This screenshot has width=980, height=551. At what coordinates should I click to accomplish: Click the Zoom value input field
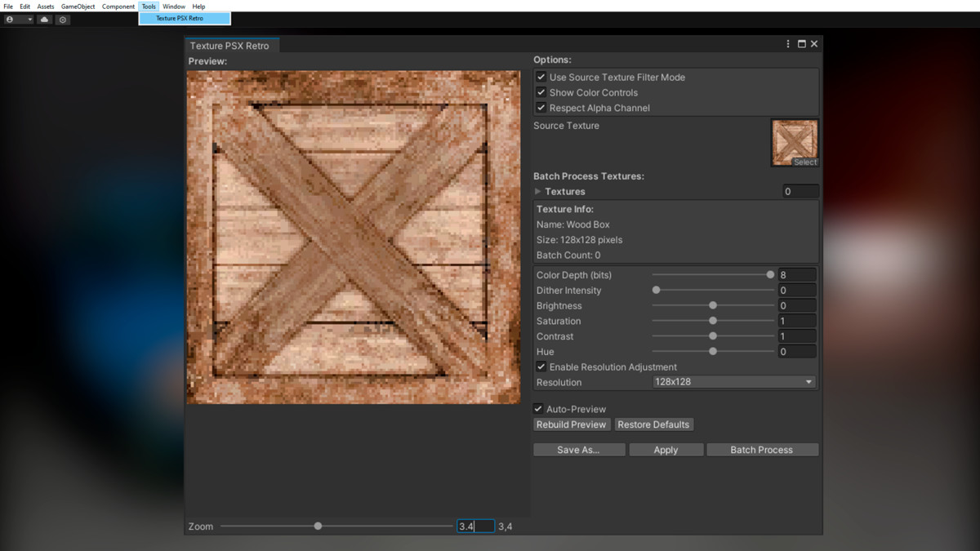[475, 527]
